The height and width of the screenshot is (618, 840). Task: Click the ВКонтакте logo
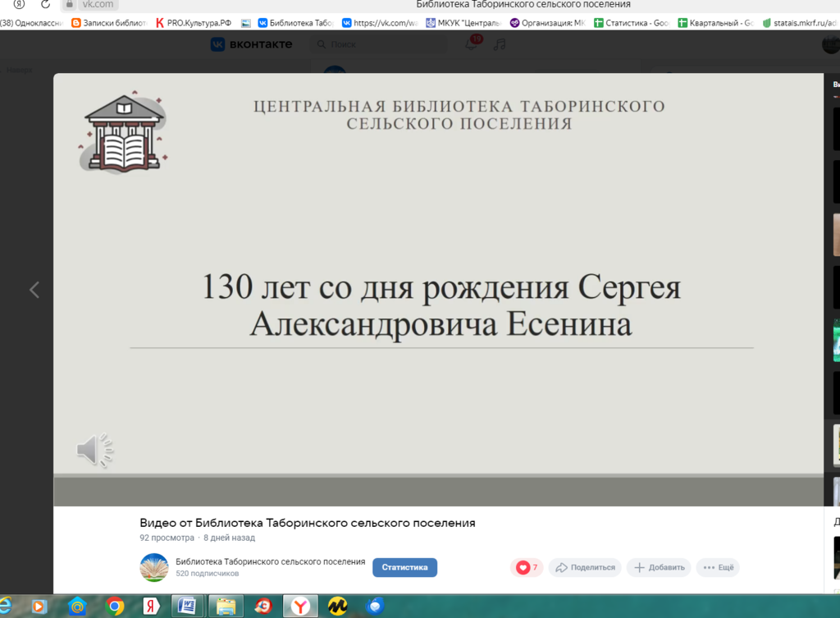pyautogui.click(x=251, y=44)
